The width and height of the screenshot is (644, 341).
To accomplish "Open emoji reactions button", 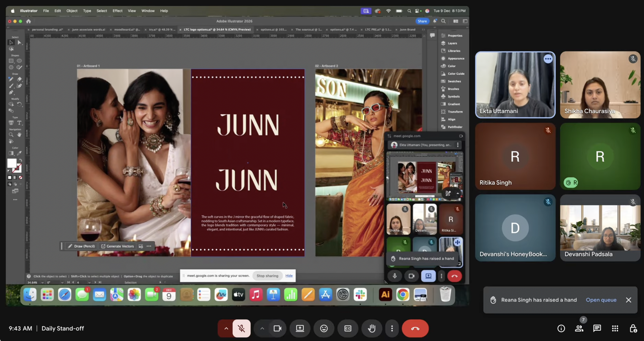I will coord(324,328).
